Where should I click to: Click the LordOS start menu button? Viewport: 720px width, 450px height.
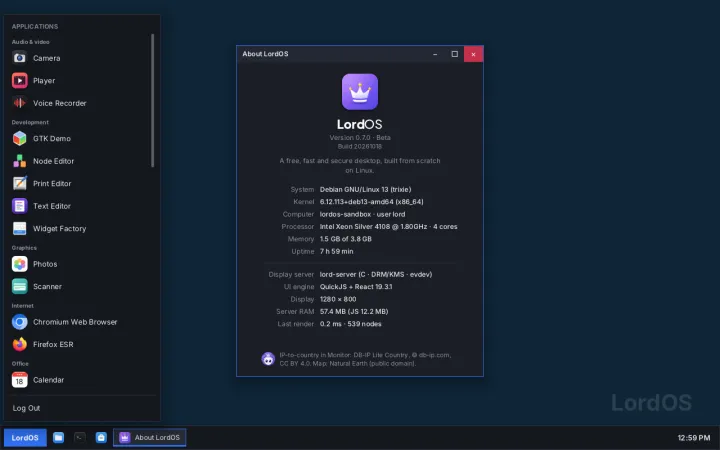pyautogui.click(x=25, y=438)
